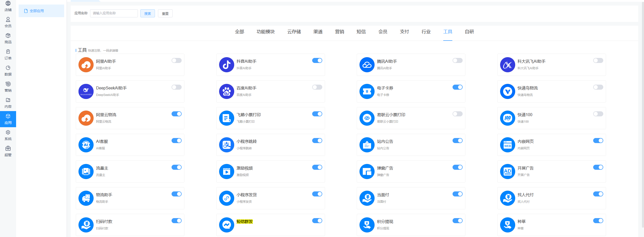The width and height of the screenshot is (644, 237).
Task: Enable the DeepSeekAI助手 switch
Action: tap(177, 87)
